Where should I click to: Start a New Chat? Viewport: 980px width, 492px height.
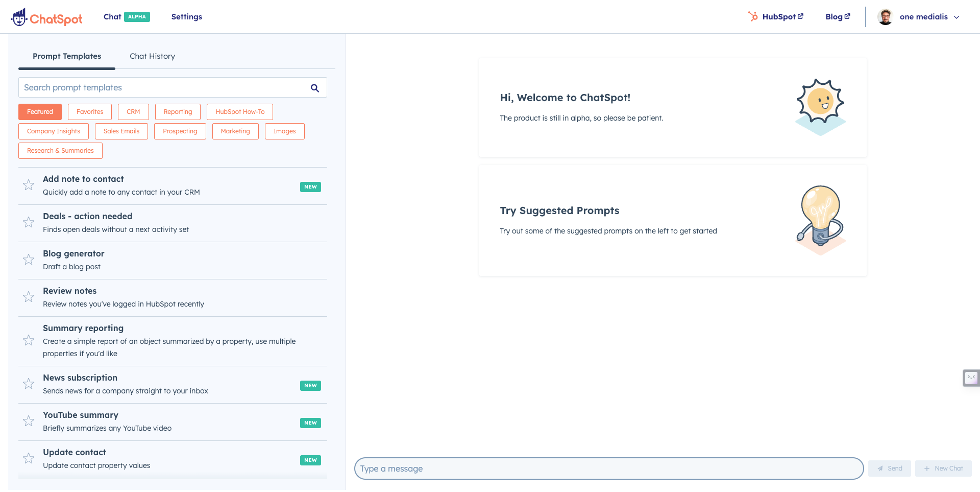943,468
